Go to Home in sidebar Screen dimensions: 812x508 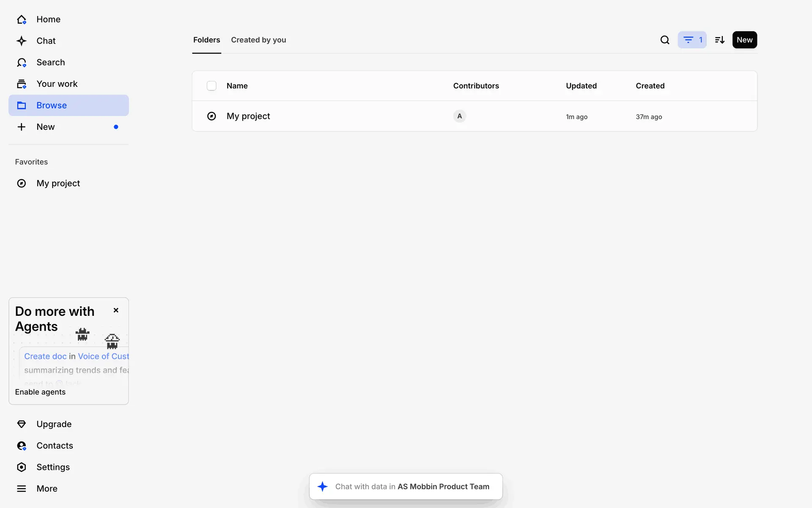(48, 19)
